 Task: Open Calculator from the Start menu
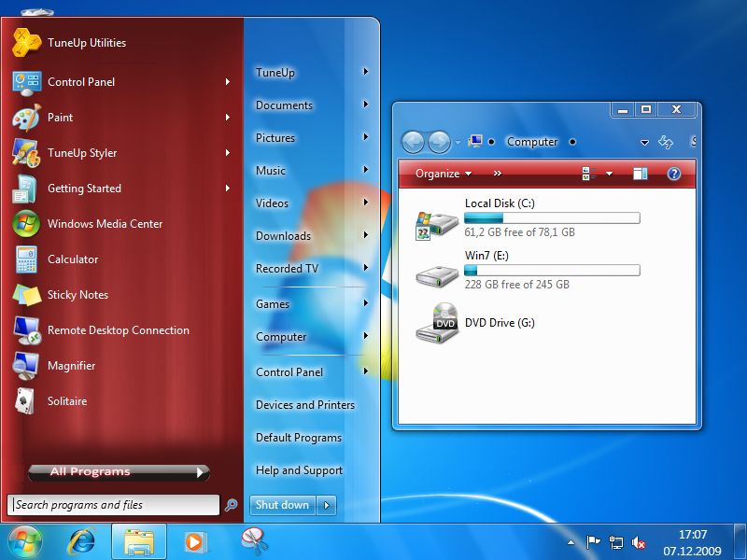[73, 259]
